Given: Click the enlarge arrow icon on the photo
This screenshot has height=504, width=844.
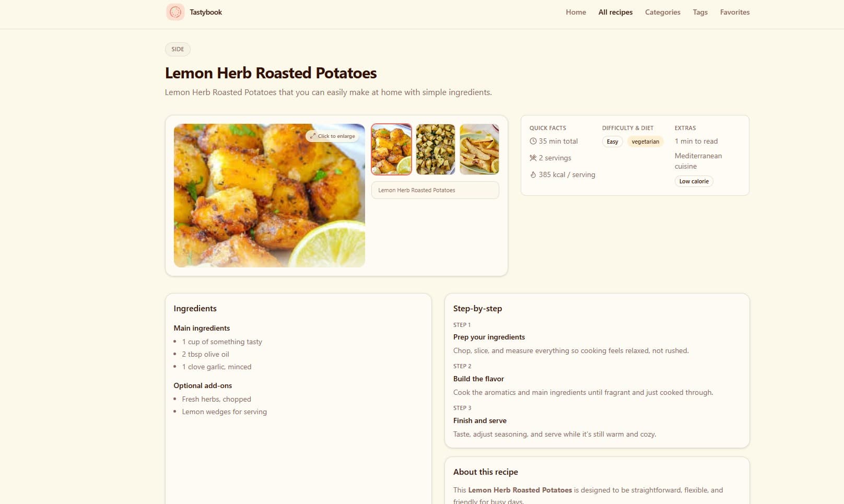Looking at the screenshot, I should coord(312,136).
